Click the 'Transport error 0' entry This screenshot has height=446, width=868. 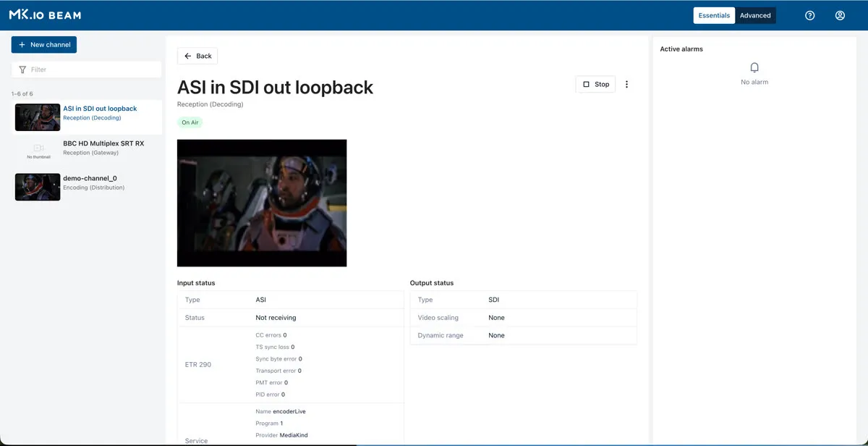(278, 371)
